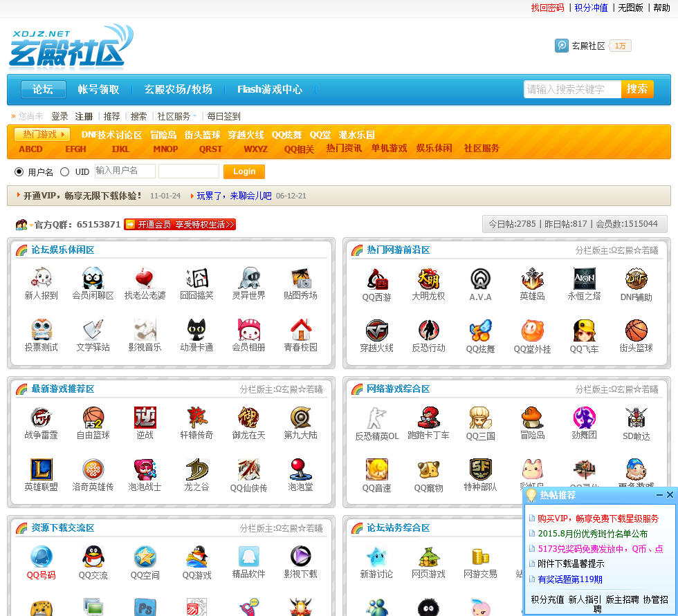This screenshot has height=616, width=678.
Task: Click the 玄殿社区 Tencent weibo follow icon
Action: pyautogui.click(x=561, y=46)
